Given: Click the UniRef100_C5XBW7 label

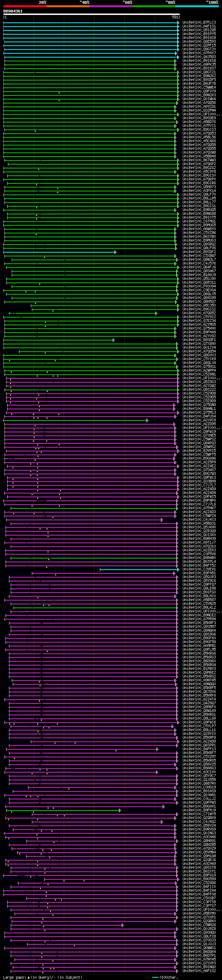Looking at the screenshot, I should 199,256.
